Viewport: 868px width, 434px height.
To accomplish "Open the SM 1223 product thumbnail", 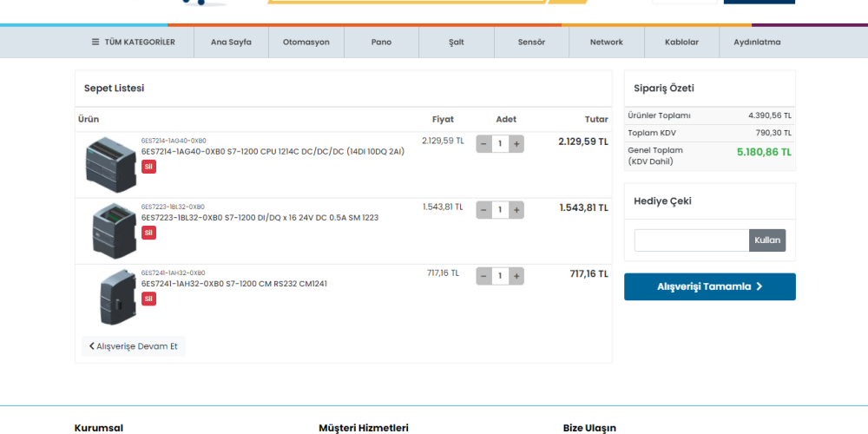I will [x=113, y=230].
